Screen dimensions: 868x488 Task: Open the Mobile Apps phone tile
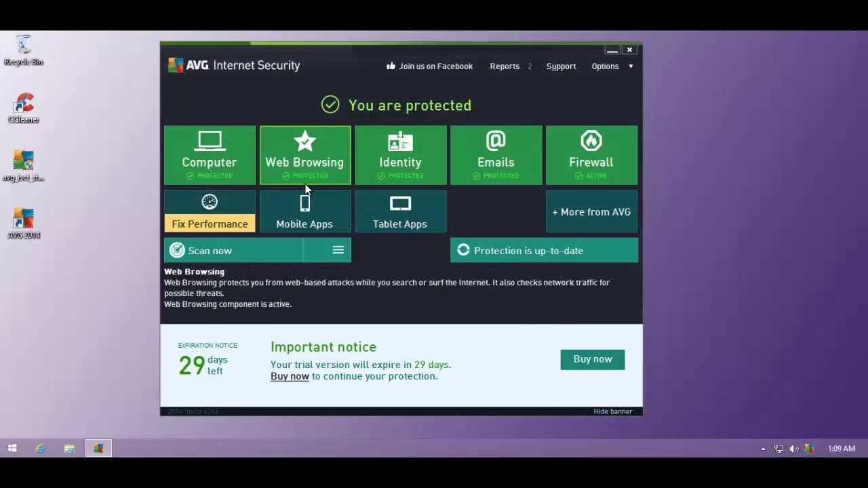(305, 211)
